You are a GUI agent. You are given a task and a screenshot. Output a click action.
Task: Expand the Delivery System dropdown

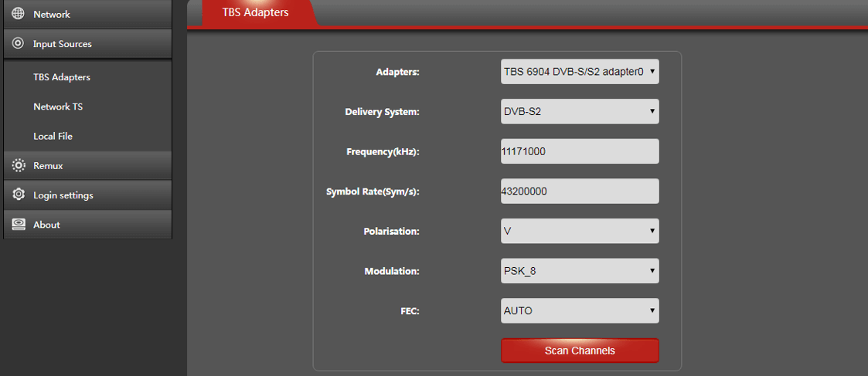pyautogui.click(x=580, y=112)
